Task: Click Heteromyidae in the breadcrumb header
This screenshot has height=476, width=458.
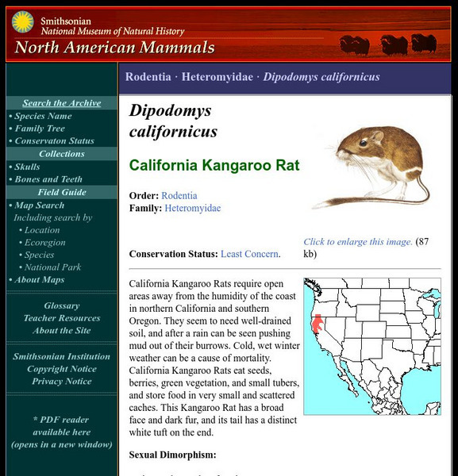Action: (217, 77)
